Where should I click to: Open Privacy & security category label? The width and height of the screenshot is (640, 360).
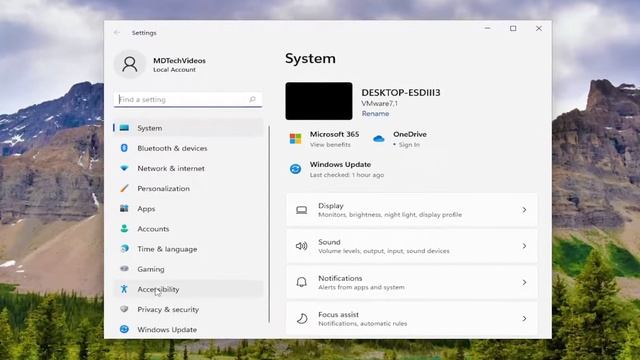168,309
